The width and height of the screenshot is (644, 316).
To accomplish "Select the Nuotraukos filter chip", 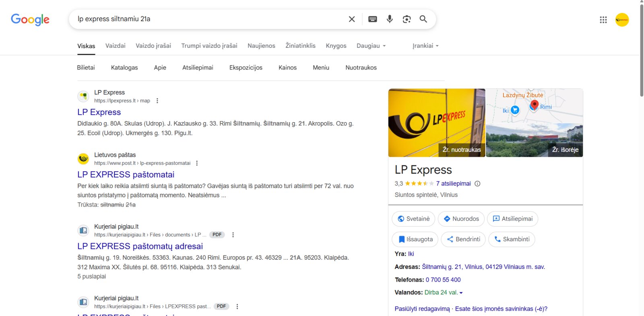I will pos(361,68).
